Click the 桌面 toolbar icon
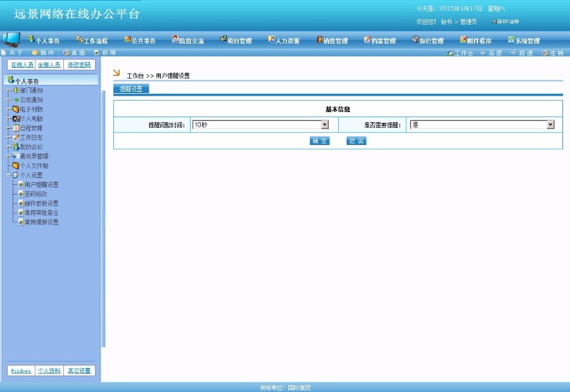Image resolution: width=570 pixels, height=392 pixels. point(66,53)
